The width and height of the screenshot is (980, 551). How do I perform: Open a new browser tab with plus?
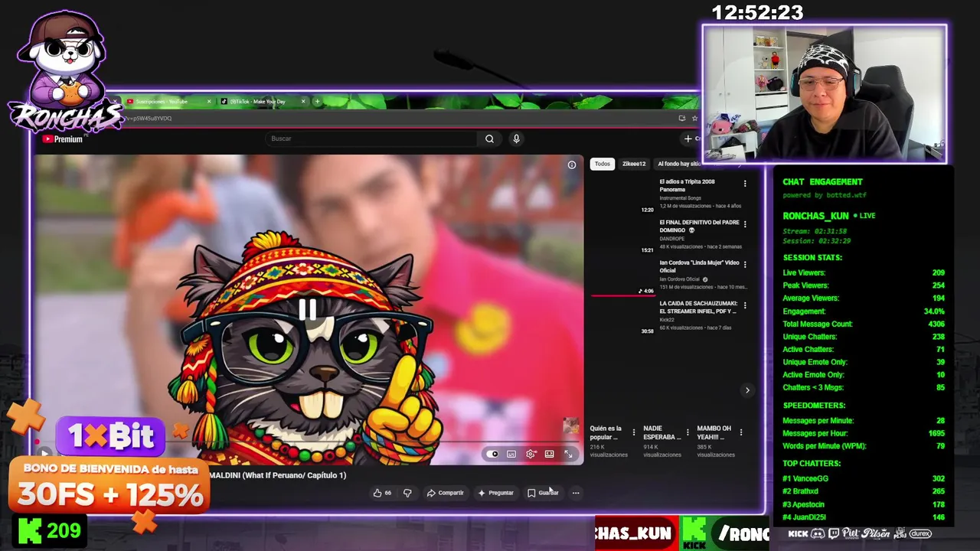[317, 101]
